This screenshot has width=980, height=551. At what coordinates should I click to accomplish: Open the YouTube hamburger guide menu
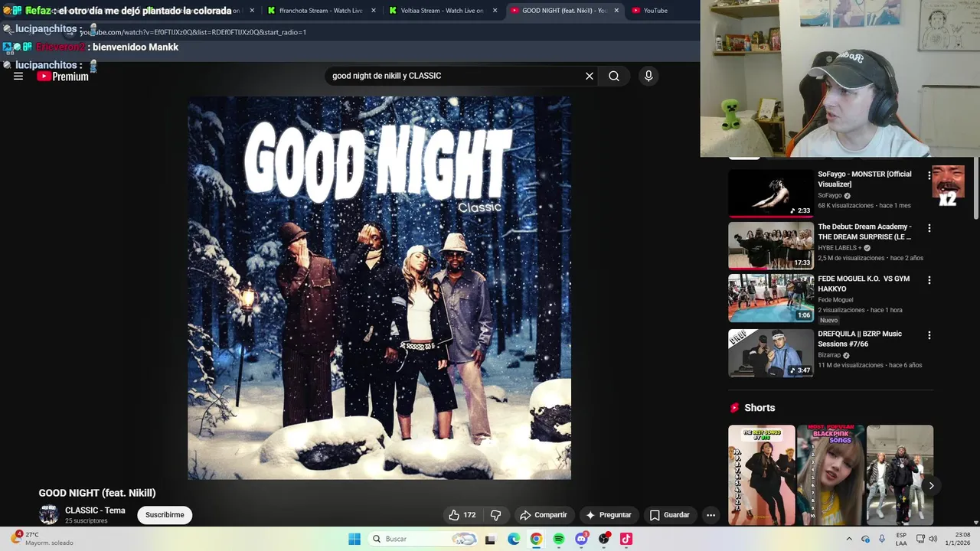point(18,76)
